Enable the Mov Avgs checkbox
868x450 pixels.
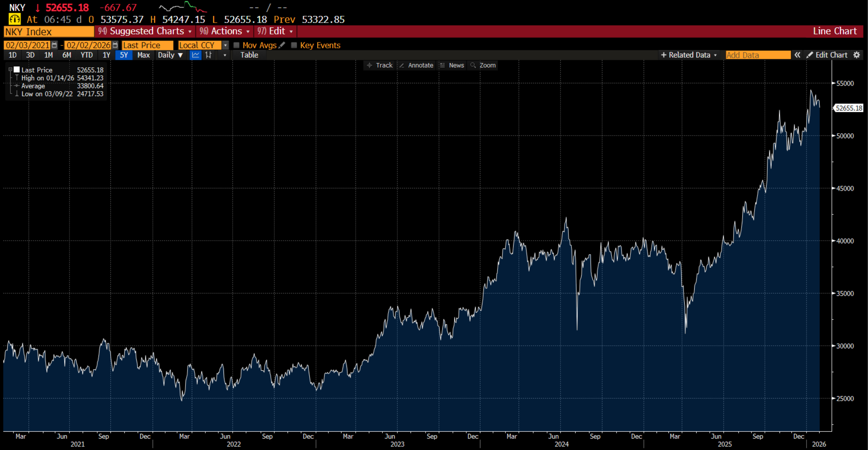pyautogui.click(x=237, y=45)
